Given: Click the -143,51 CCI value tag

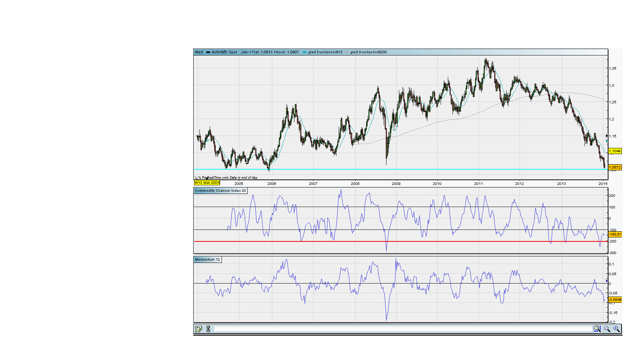Looking at the screenshot, I should coord(615,235).
